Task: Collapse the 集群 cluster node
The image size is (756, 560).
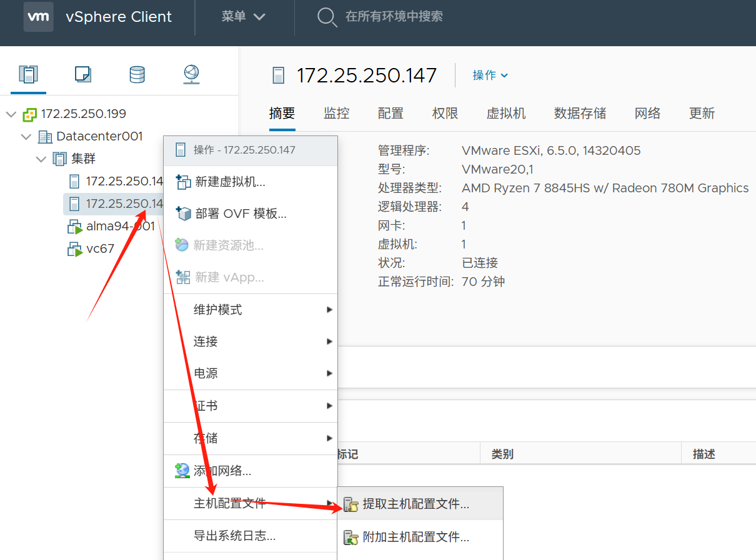Action: click(x=41, y=159)
